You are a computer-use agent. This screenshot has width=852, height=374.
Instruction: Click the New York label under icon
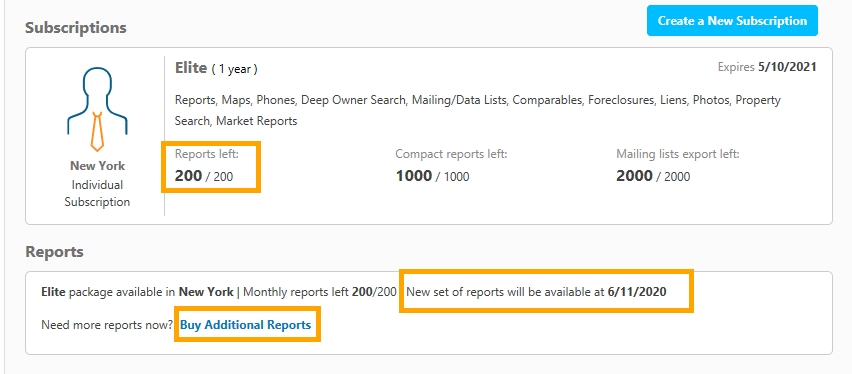tap(97, 166)
